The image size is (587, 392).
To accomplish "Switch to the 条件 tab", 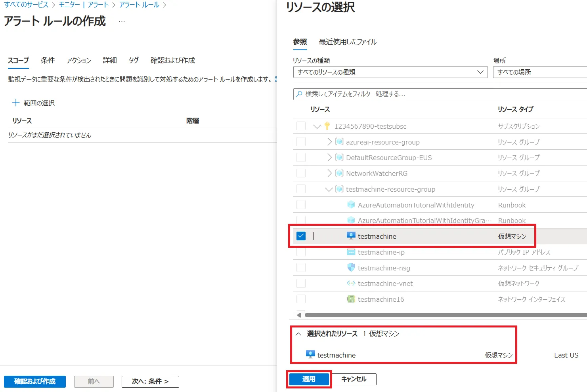I will coord(48,60).
